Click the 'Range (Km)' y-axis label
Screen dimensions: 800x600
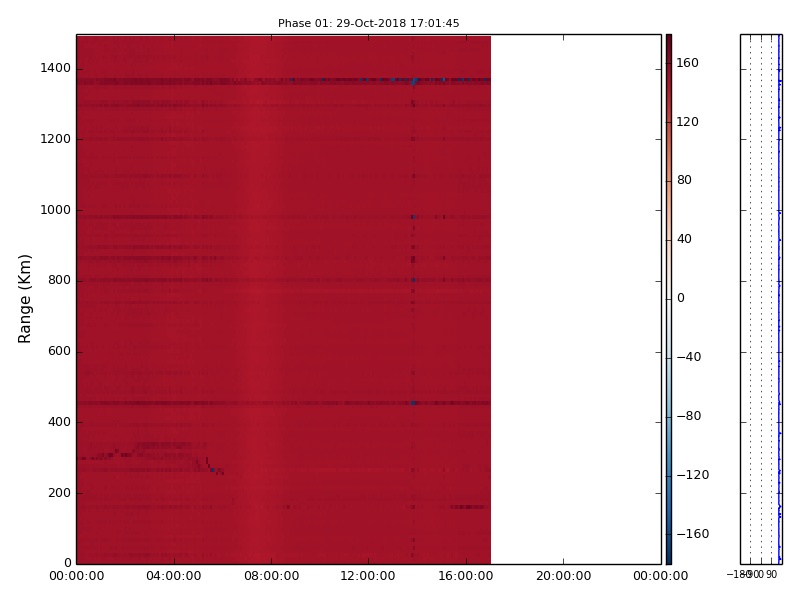click(24, 299)
